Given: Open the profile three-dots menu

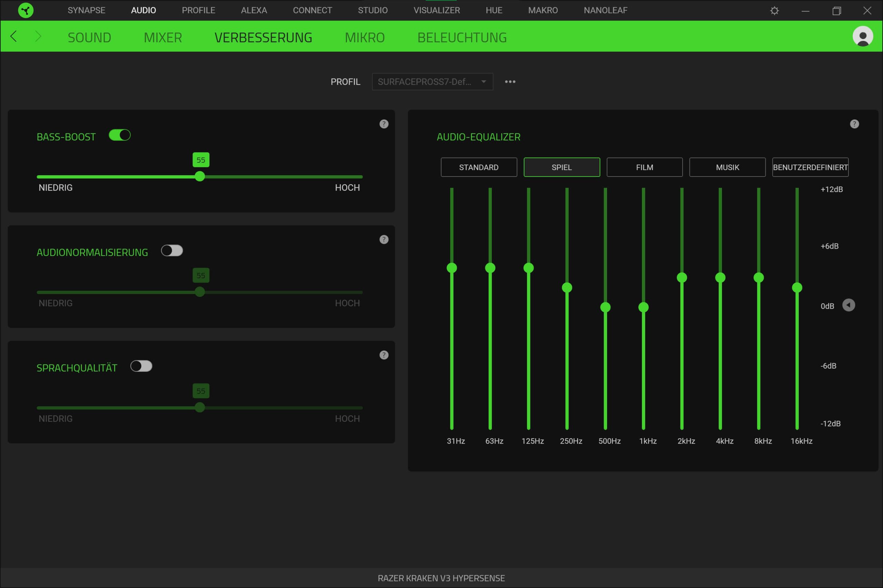Looking at the screenshot, I should [x=510, y=82].
